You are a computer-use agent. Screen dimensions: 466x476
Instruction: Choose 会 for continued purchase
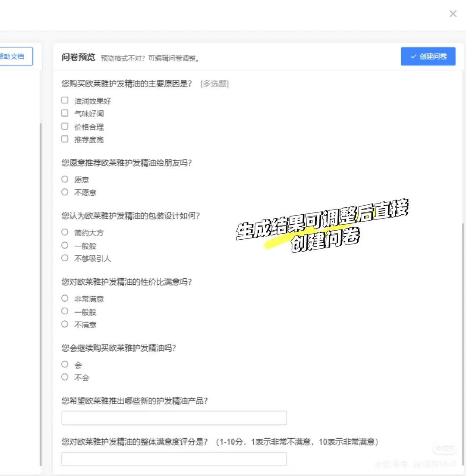tap(65, 364)
